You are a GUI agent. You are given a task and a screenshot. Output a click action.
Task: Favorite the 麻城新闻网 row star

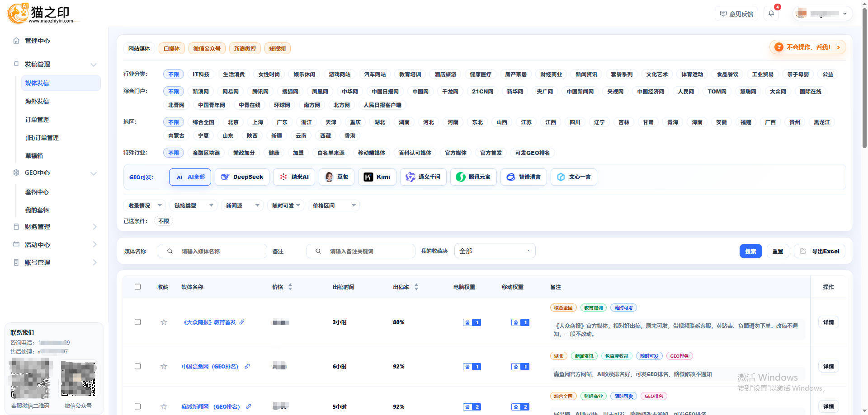(x=164, y=406)
